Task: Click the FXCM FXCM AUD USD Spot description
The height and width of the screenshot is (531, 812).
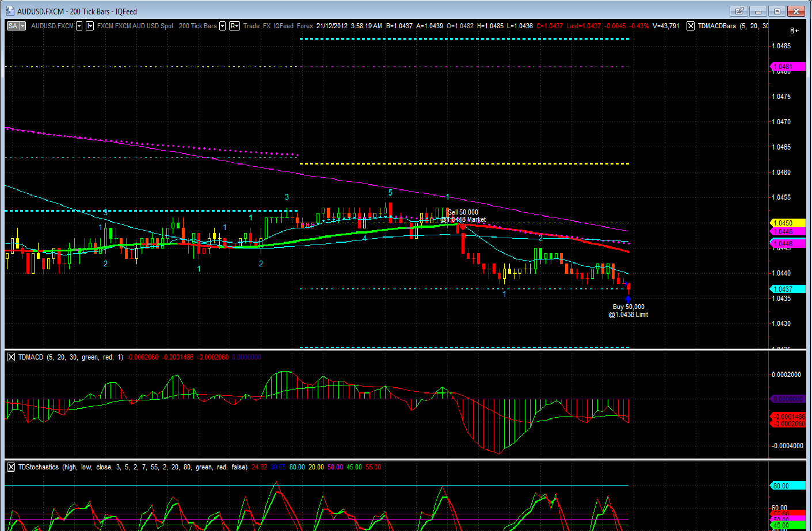Action: pyautogui.click(x=135, y=26)
